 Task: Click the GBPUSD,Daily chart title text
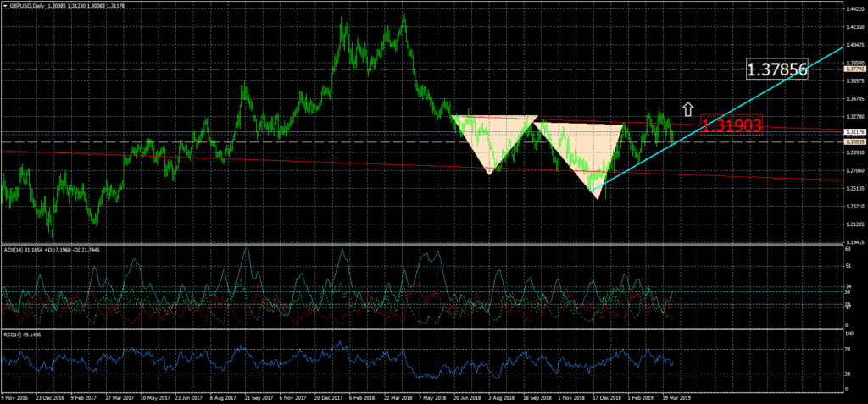point(25,3)
